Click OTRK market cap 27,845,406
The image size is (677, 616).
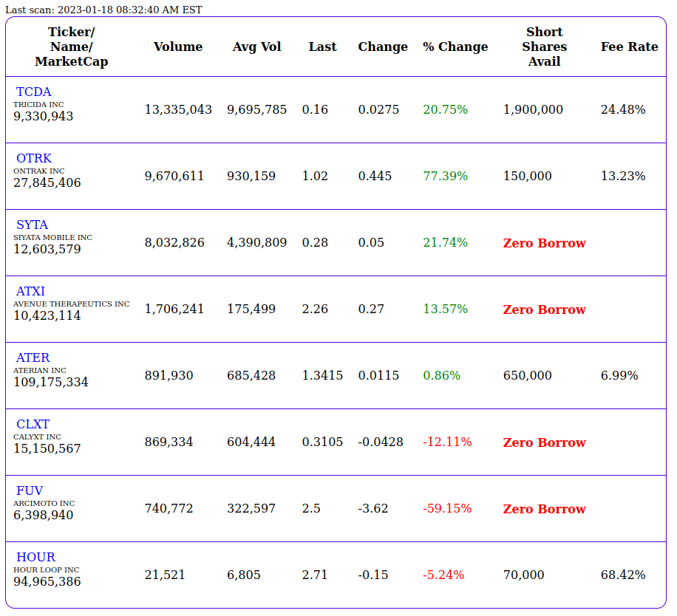click(47, 183)
